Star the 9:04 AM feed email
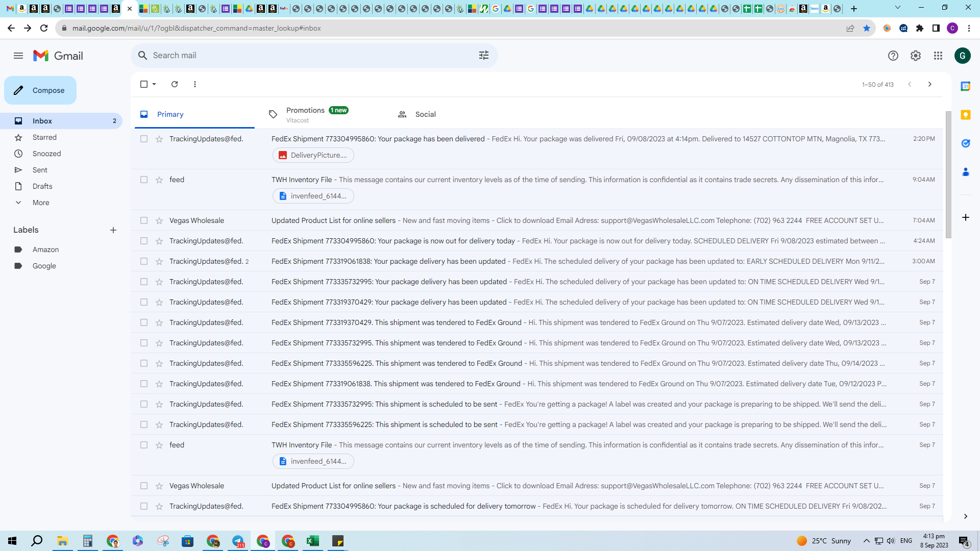The height and width of the screenshot is (551, 980). click(x=159, y=180)
